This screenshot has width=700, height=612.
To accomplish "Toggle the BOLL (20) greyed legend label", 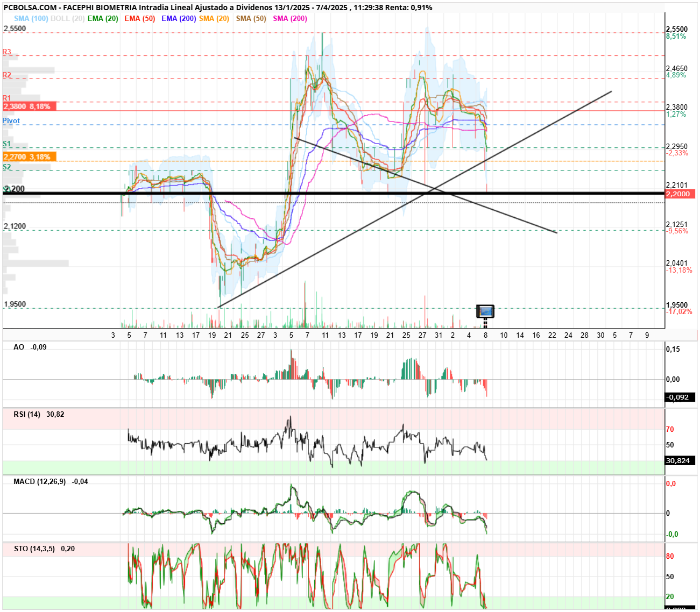I will tap(67, 18).
